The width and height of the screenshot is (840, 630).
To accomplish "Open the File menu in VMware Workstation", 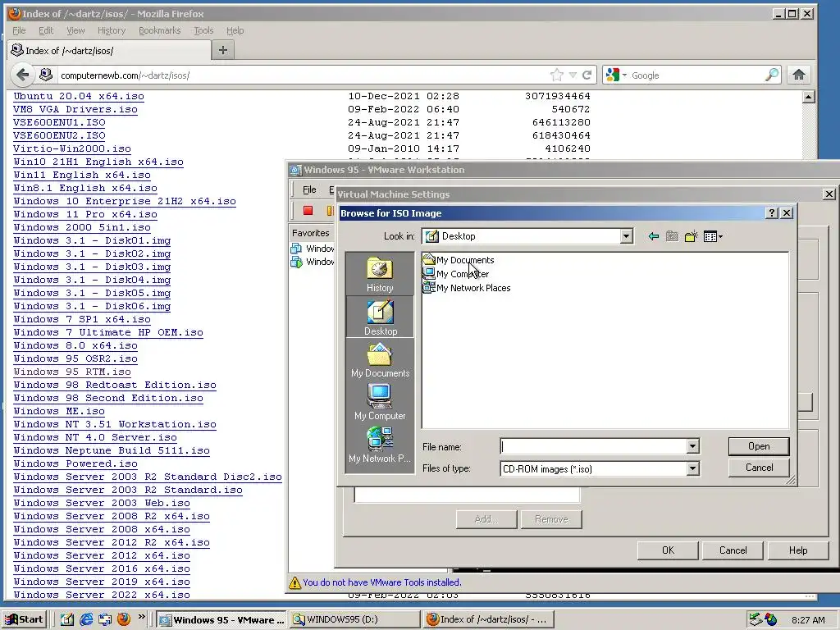I will pos(309,189).
